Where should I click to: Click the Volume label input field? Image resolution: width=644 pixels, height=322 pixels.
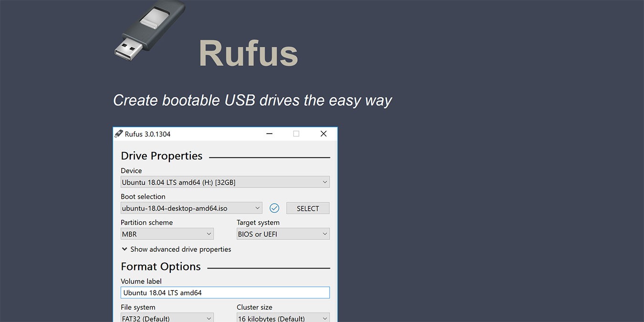(224, 292)
